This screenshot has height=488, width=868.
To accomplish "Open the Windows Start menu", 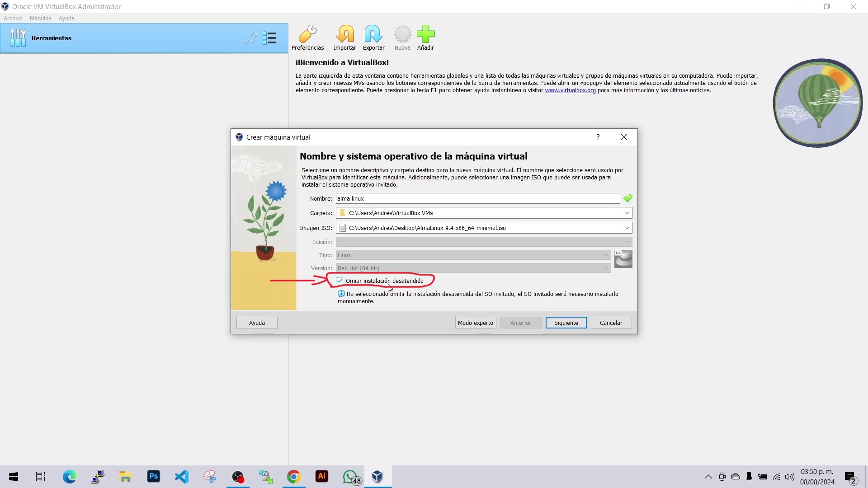I will [14, 477].
